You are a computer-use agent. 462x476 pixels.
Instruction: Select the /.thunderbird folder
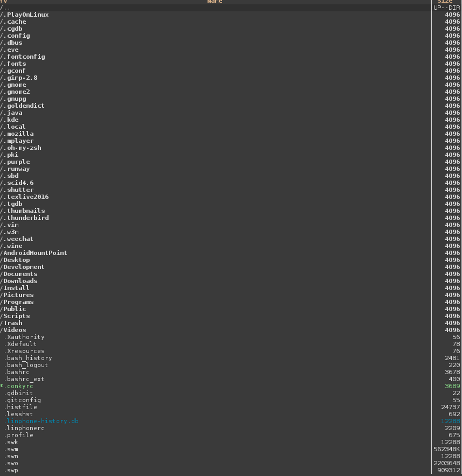click(x=25, y=218)
